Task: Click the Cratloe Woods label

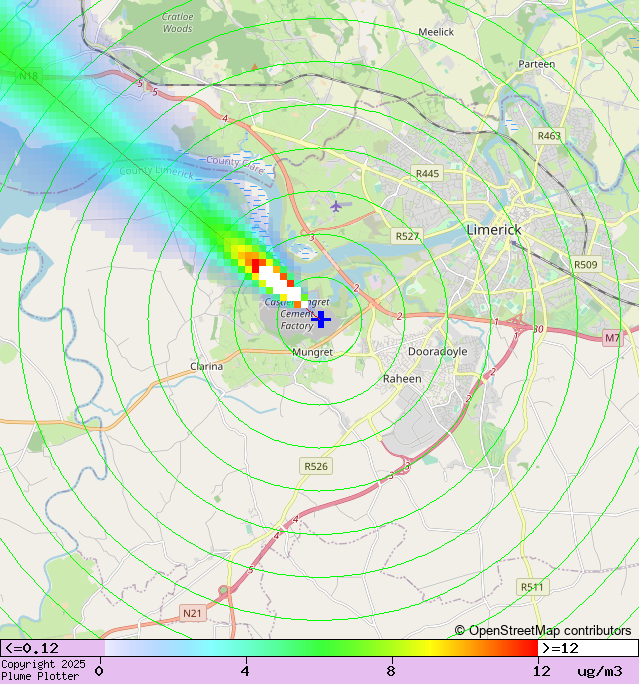Action: (178, 23)
